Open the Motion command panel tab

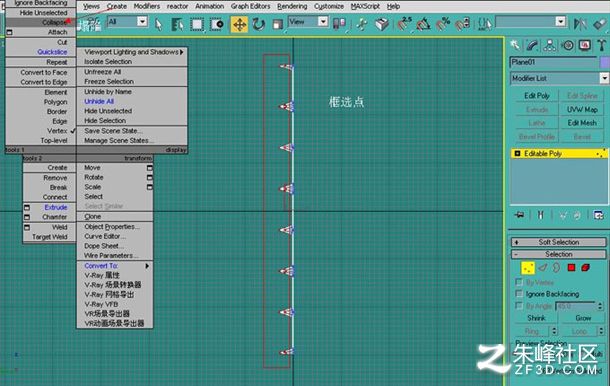pos(568,46)
